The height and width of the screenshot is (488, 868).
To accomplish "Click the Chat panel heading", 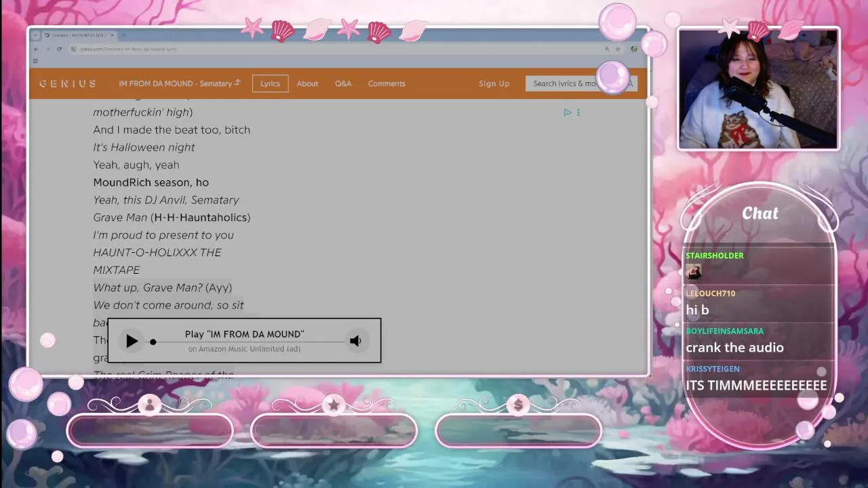I will [760, 213].
